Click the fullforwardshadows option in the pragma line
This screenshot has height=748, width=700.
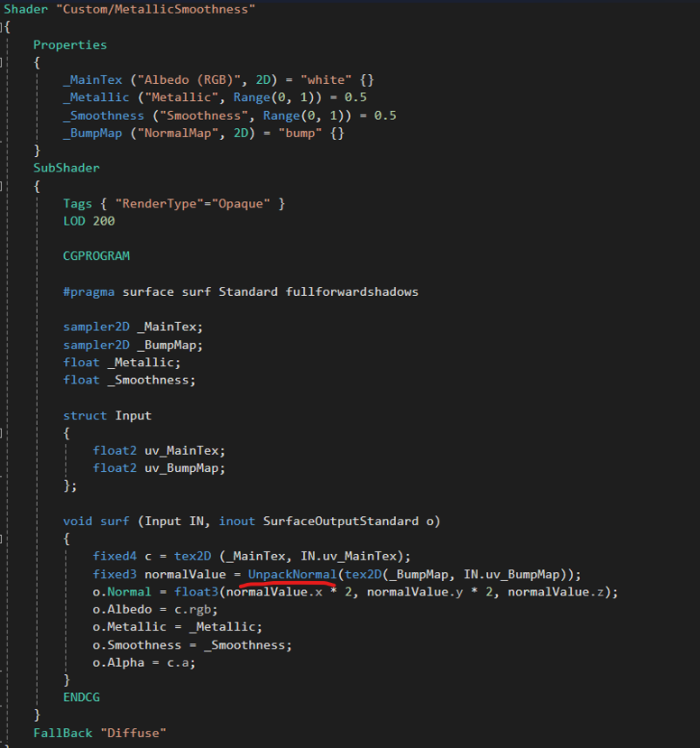coord(352,292)
